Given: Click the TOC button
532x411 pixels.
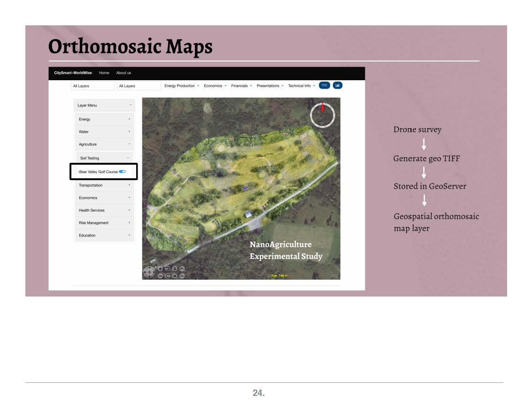Looking at the screenshot, I should coord(324,85).
